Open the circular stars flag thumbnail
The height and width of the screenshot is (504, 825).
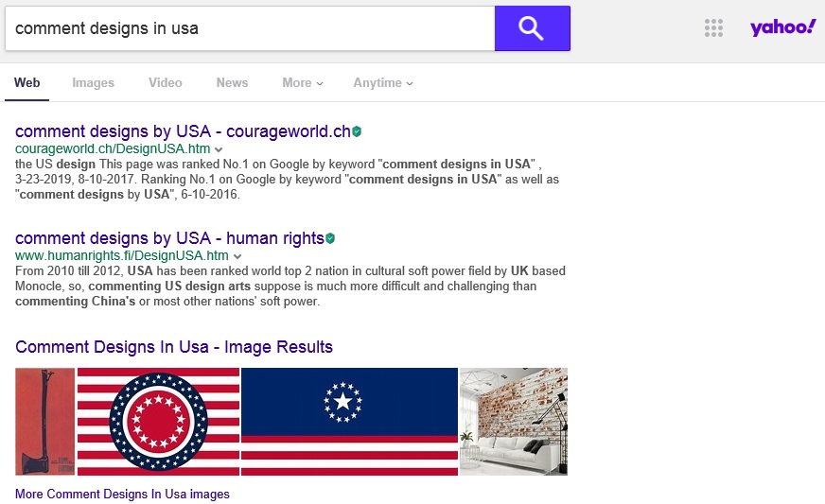tap(158, 422)
